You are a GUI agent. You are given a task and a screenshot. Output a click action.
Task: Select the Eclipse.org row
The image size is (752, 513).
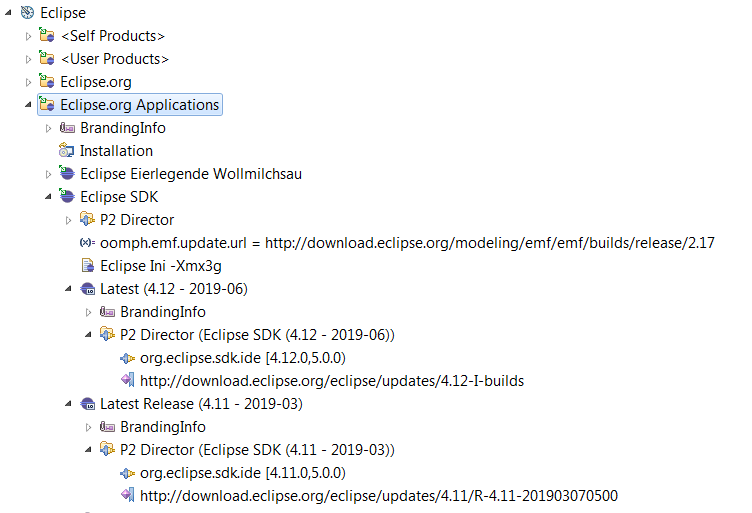tap(96, 82)
